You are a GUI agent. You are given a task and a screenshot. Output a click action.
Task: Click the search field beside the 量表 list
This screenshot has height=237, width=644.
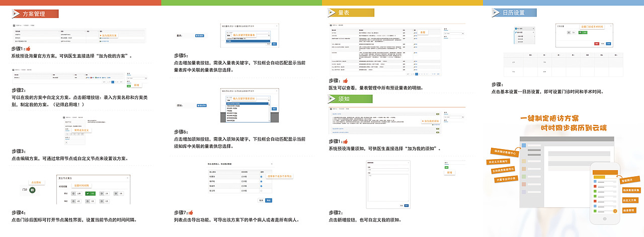pos(453,33)
